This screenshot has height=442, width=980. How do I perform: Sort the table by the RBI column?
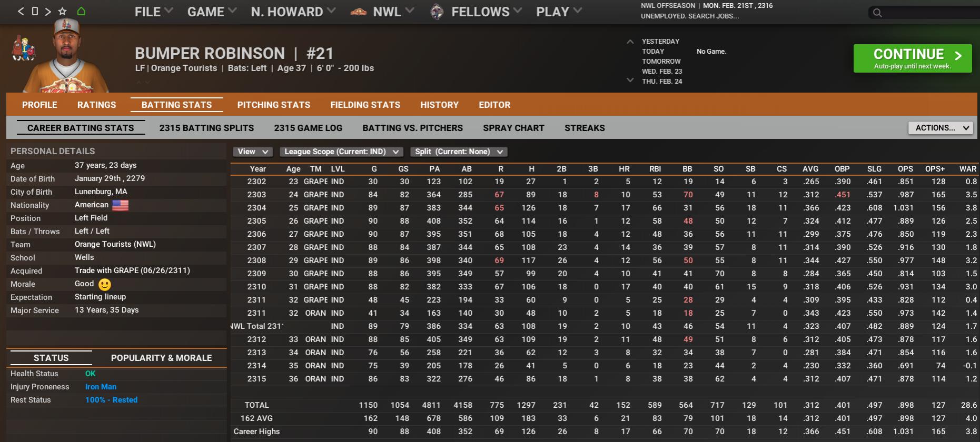coord(655,169)
